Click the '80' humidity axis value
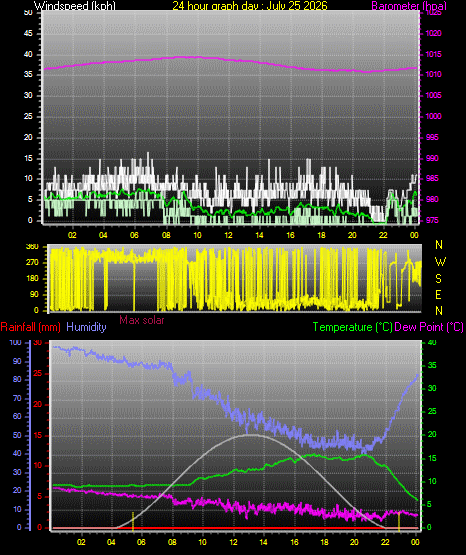The width and height of the screenshot is (466, 555). point(17,379)
